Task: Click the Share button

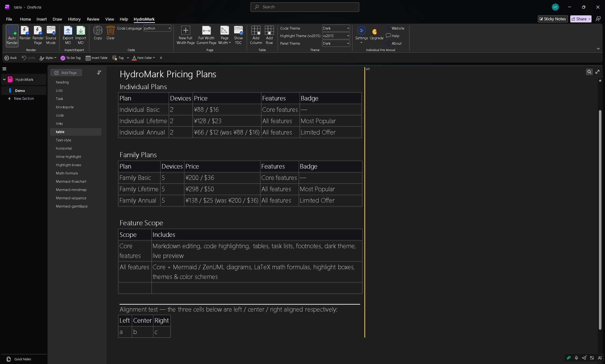Action: click(580, 19)
